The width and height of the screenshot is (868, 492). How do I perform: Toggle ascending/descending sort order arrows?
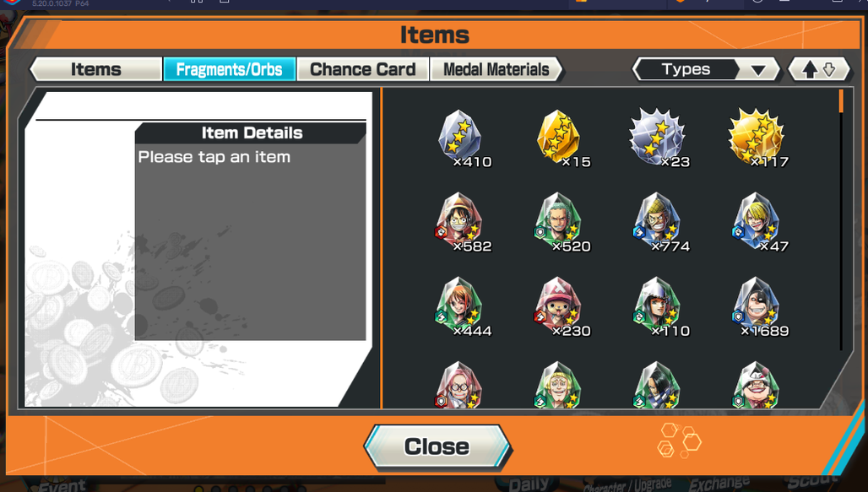(819, 69)
